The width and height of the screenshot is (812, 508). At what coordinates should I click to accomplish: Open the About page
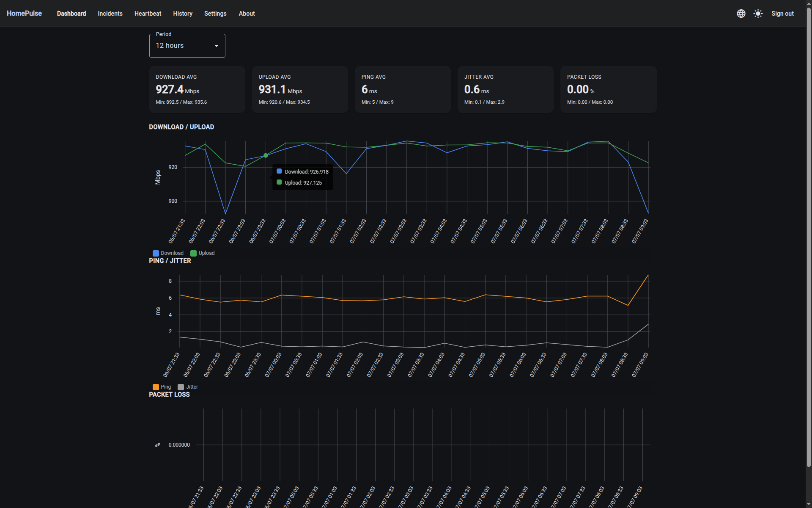tap(247, 14)
